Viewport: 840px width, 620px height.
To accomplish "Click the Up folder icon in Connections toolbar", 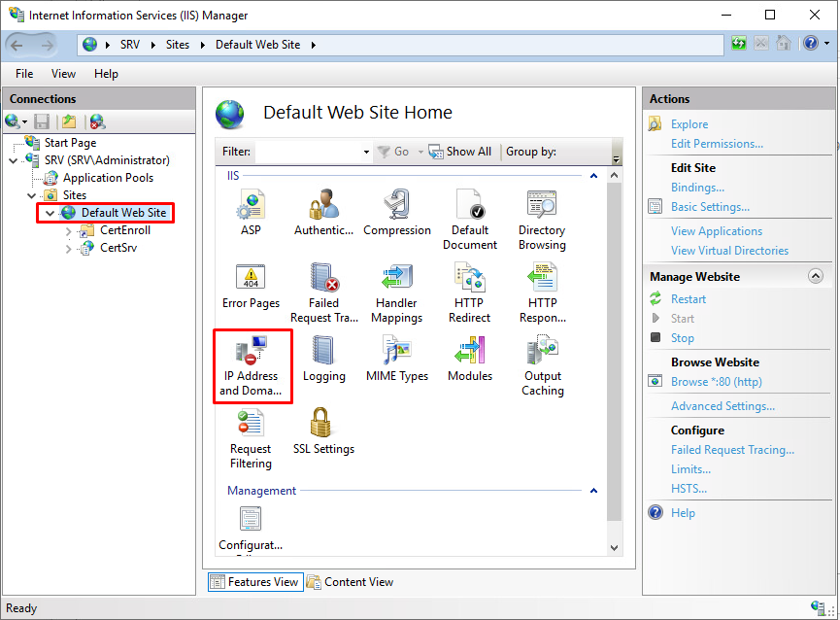I will coord(69,121).
